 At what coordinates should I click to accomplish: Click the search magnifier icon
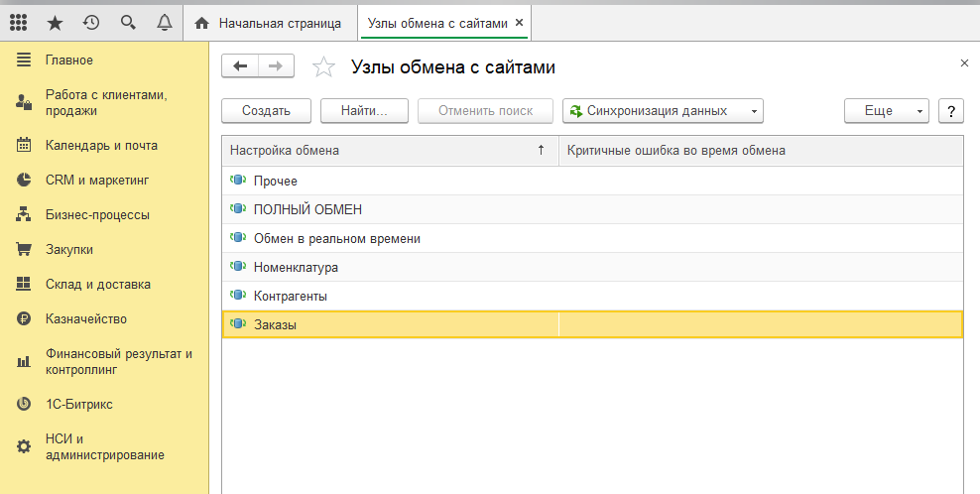[128, 23]
